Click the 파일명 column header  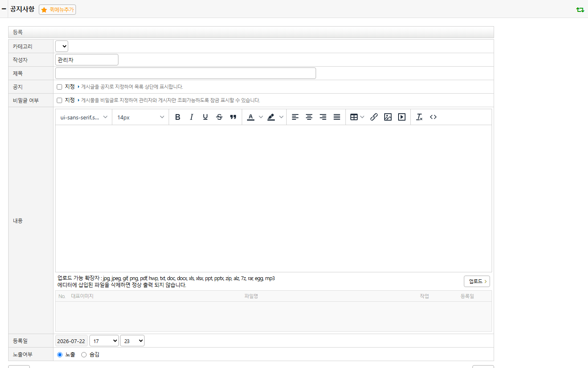pos(251,296)
